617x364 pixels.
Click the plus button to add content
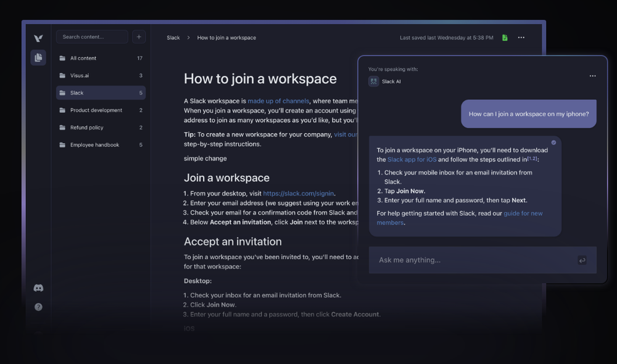(x=139, y=36)
